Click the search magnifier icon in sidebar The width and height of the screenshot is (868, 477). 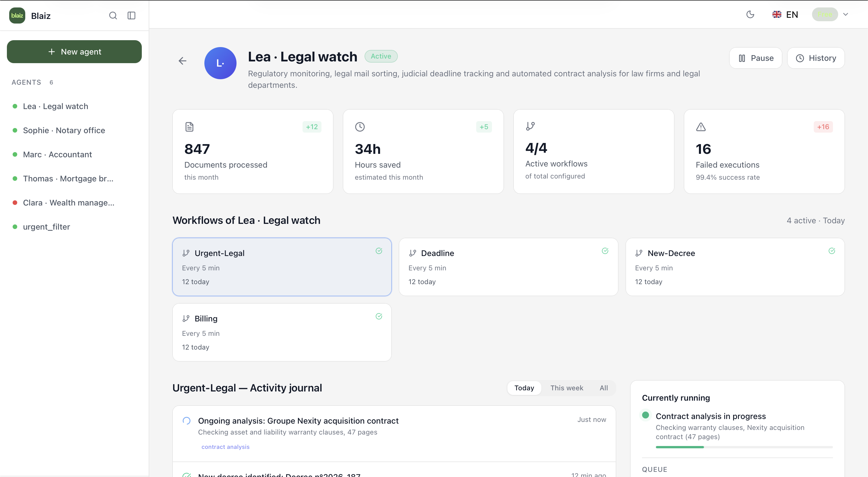[113, 15]
